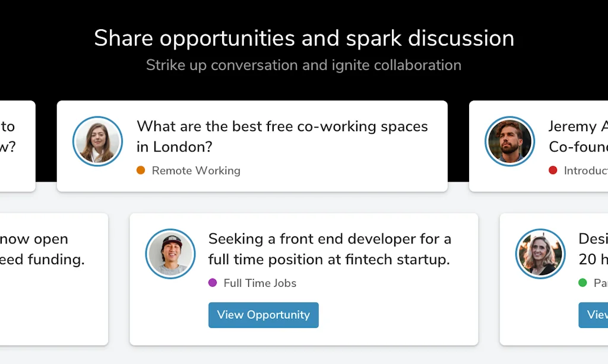The height and width of the screenshot is (364, 608).
Task: Click the green category dot on right card
Action: click(x=582, y=283)
